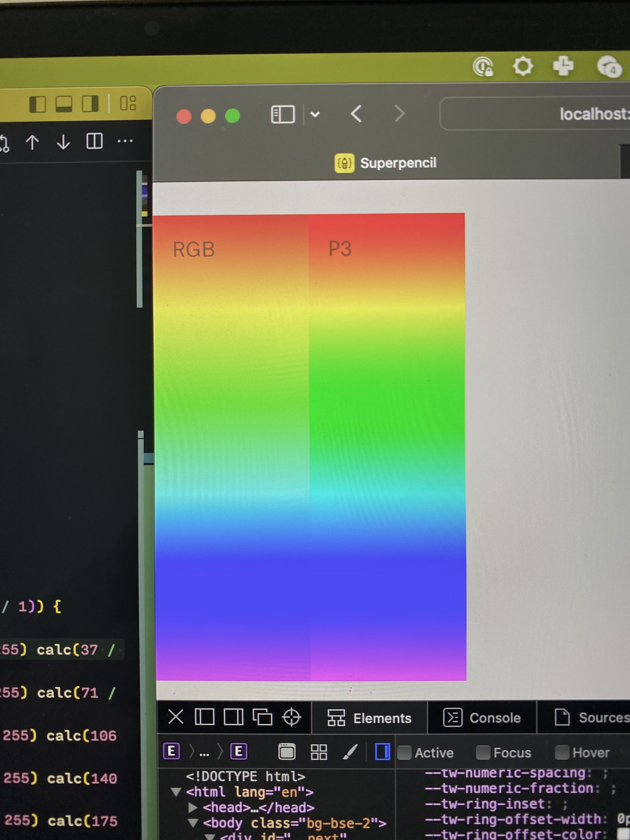The height and width of the screenshot is (840, 630).
Task: Click the first E breadcrumb element
Action: pos(171,751)
